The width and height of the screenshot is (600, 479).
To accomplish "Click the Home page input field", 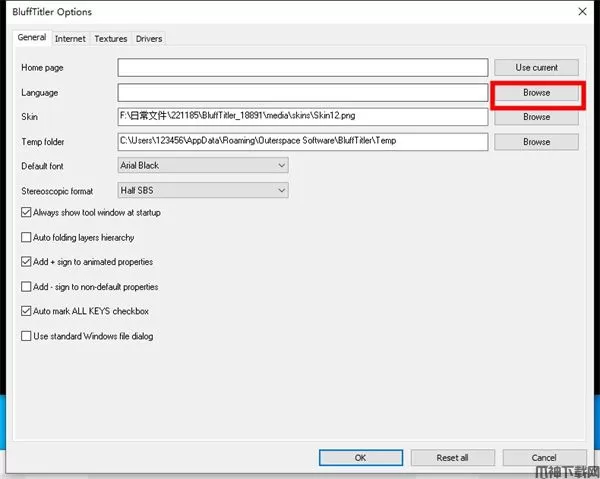I will click(303, 68).
